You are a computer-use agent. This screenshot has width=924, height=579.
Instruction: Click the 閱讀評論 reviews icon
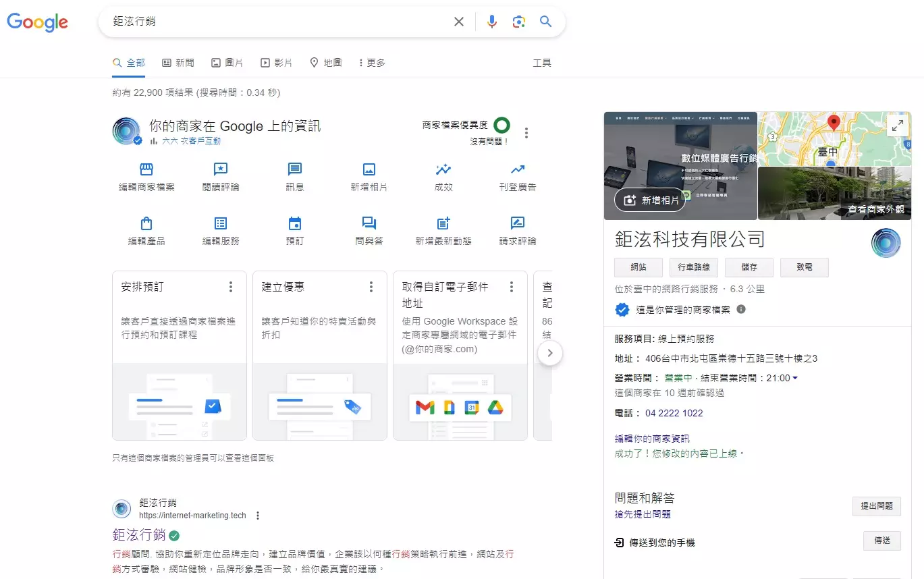click(220, 171)
